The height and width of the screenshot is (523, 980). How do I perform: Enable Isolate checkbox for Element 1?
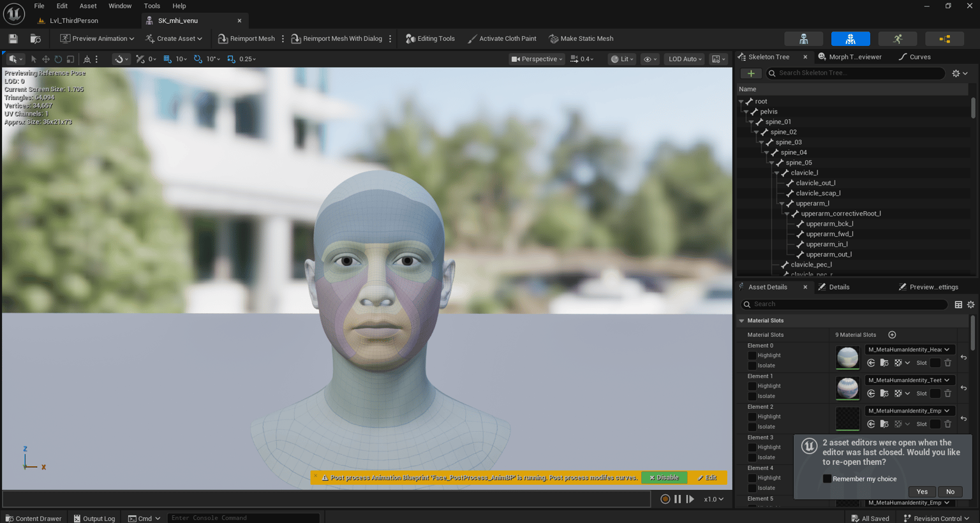click(x=752, y=396)
